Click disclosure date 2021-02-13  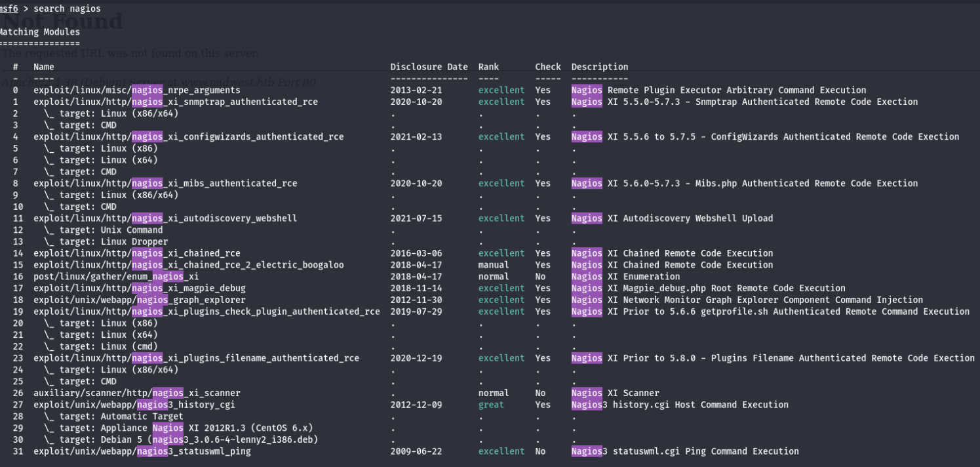tap(416, 137)
